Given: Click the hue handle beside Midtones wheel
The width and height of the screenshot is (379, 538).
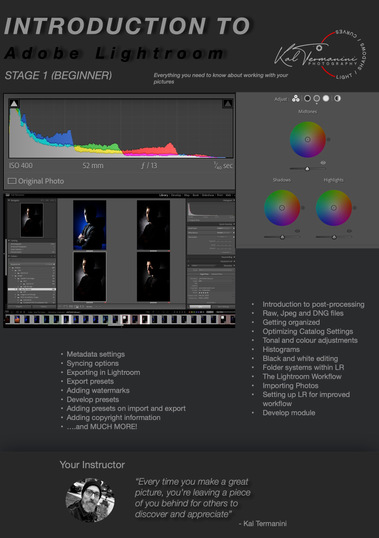Looking at the screenshot, I should pos(329,140).
